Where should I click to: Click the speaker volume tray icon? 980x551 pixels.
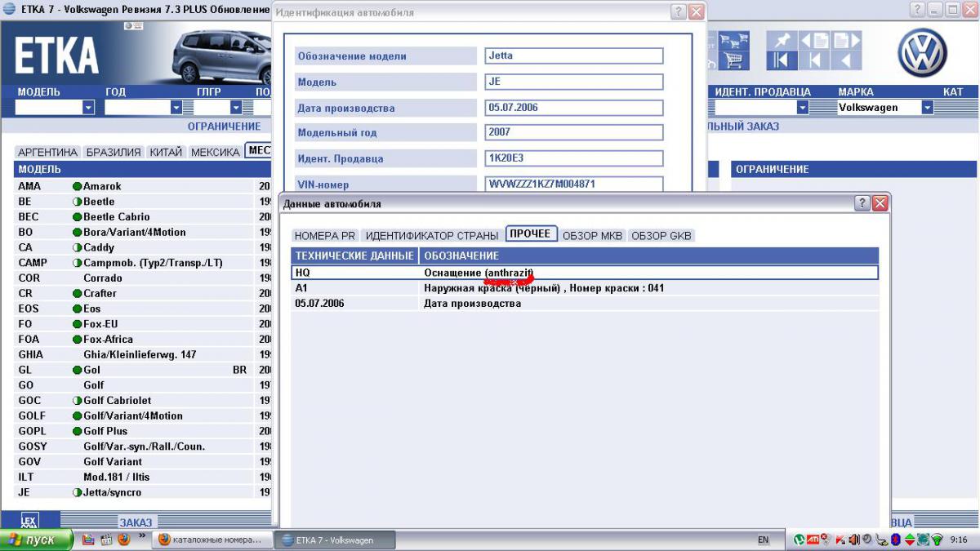[x=855, y=540]
